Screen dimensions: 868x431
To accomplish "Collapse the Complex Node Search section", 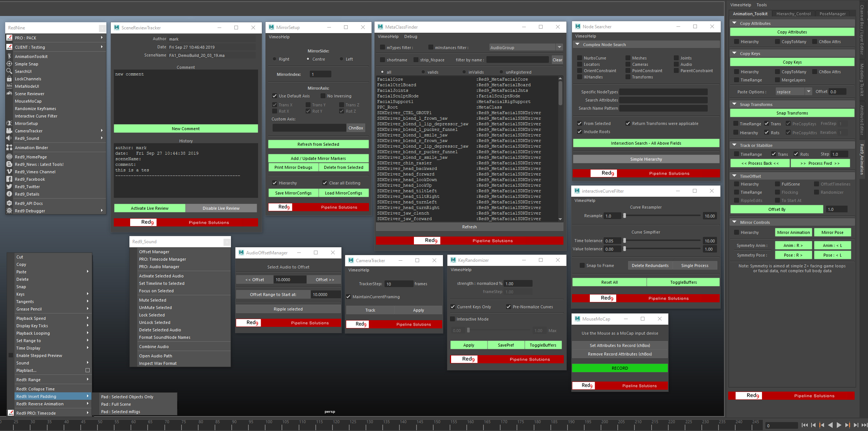I will (x=578, y=45).
